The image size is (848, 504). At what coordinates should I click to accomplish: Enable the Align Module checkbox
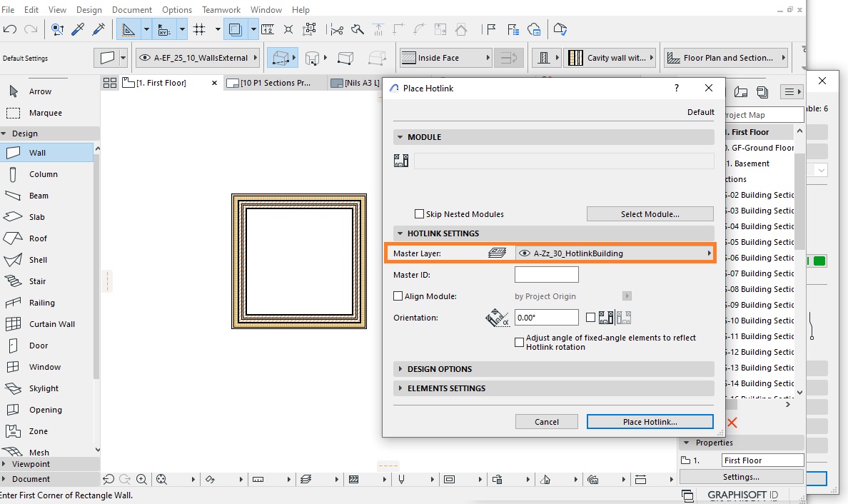[x=398, y=296]
